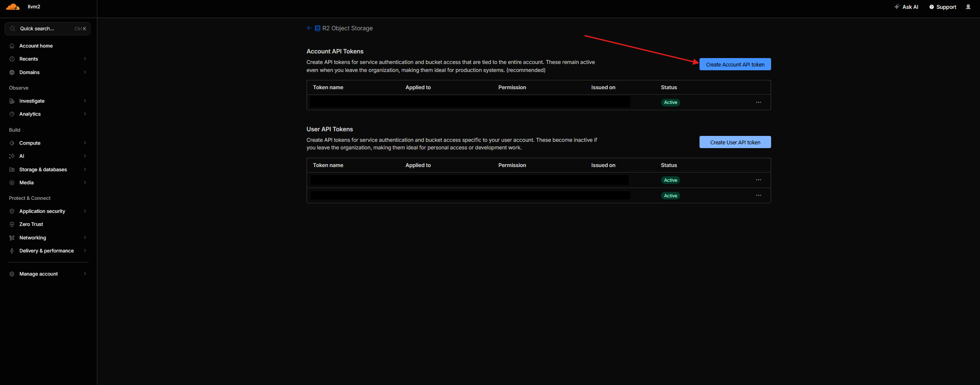The height and width of the screenshot is (385, 980).
Task: Click the Ask AI button label
Action: click(x=910, y=7)
